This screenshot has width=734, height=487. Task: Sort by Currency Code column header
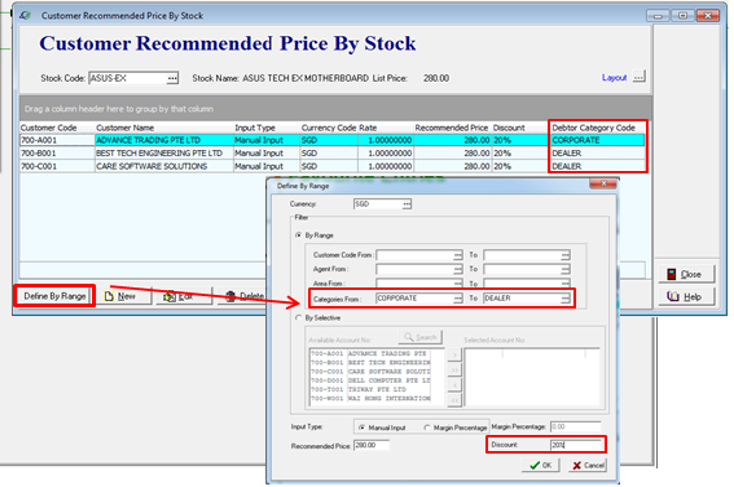(329, 128)
